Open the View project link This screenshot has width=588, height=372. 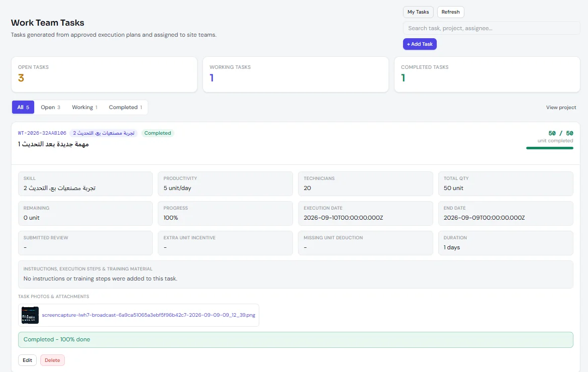(x=561, y=107)
